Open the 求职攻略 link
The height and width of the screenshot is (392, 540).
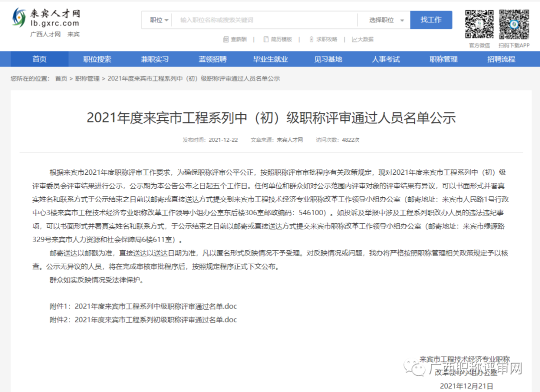pyautogui.click(x=327, y=39)
